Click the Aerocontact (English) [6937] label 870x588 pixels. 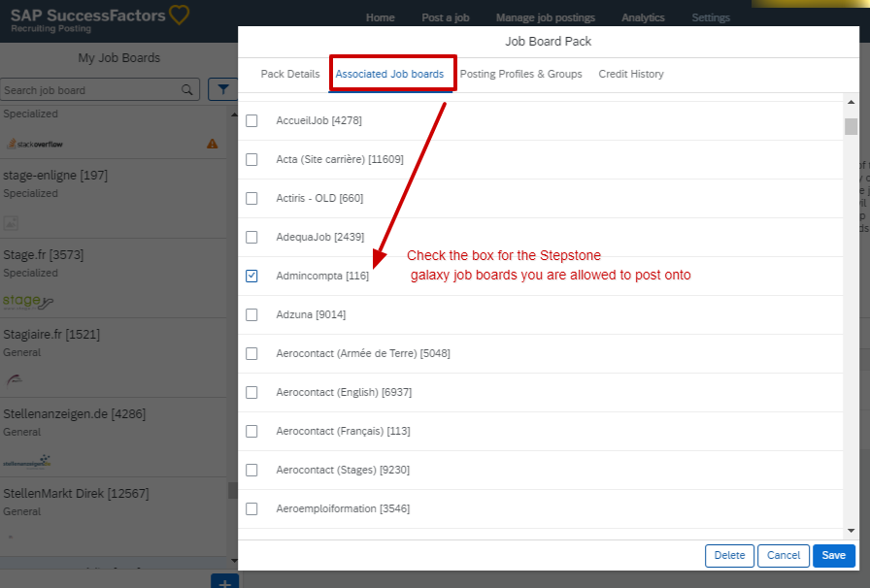pyautogui.click(x=344, y=393)
